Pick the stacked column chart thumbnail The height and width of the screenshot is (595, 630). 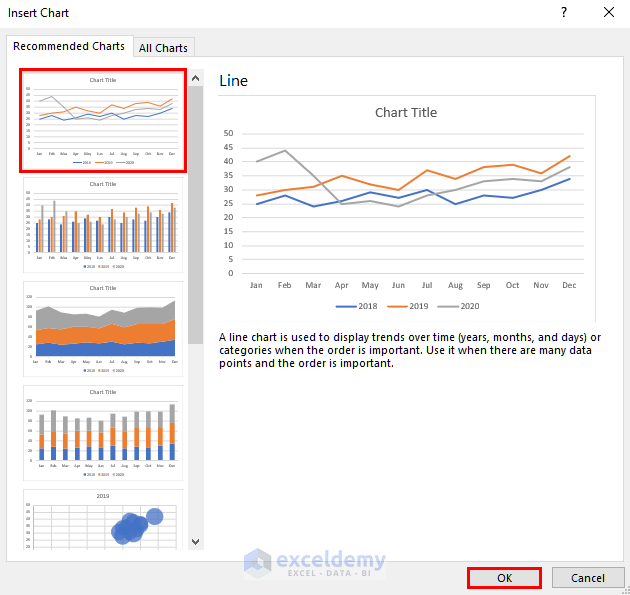coord(103,433)
